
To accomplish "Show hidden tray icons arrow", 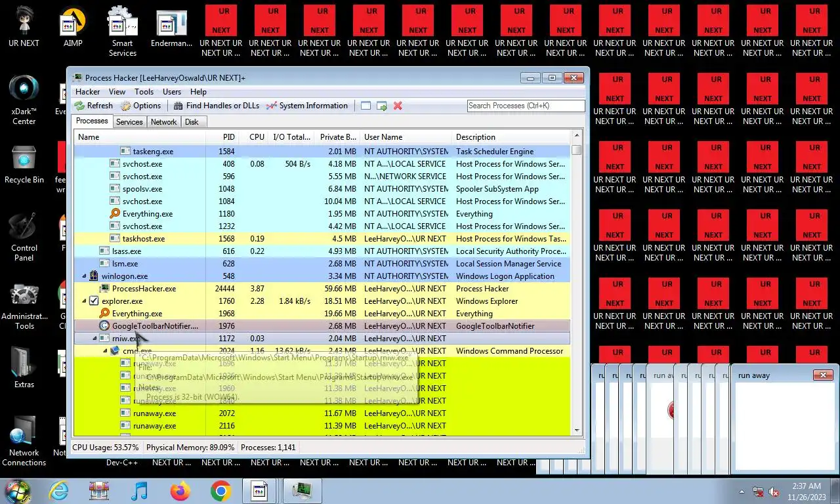I will click(742, 492).
